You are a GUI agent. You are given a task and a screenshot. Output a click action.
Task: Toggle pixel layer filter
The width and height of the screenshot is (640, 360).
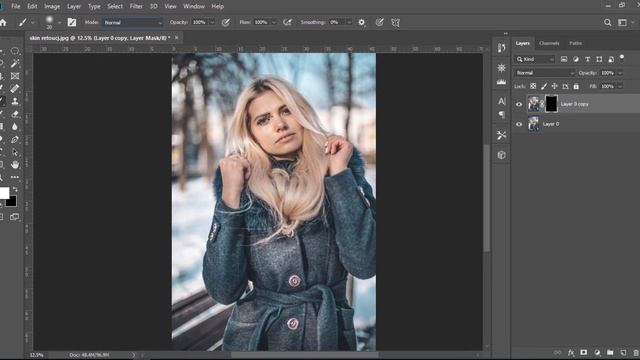pyautogui.click(x=564, y=59)
